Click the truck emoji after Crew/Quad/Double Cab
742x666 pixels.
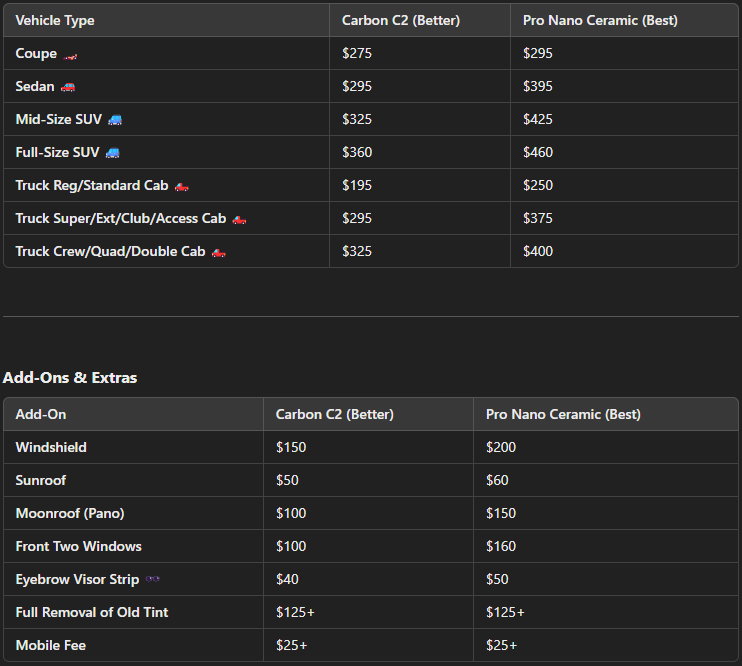218,252
